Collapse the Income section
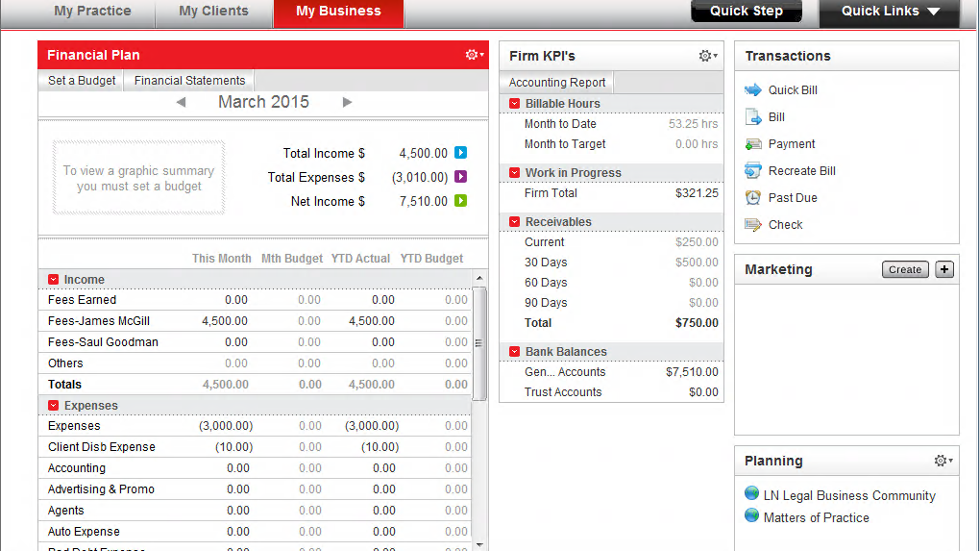 [53, 280]
